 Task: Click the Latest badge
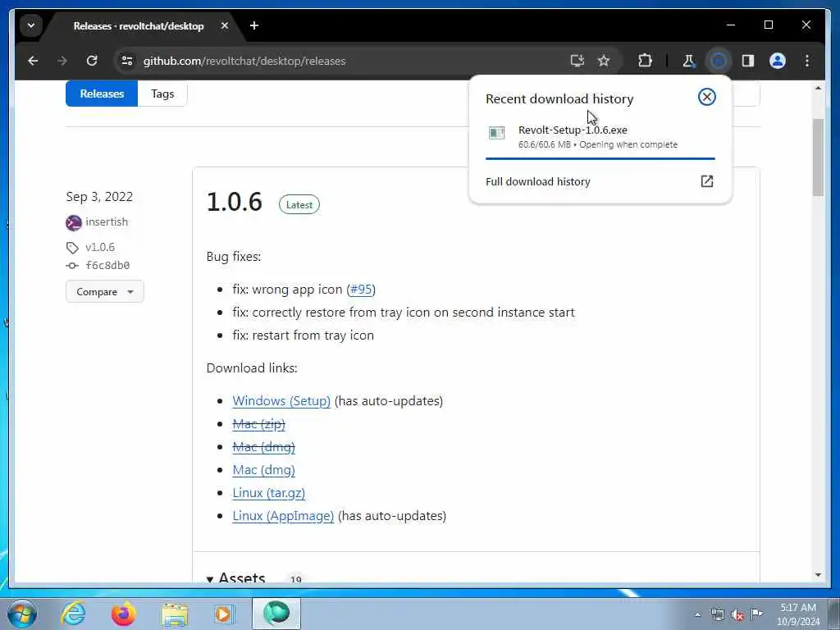(x=299, y=204)
